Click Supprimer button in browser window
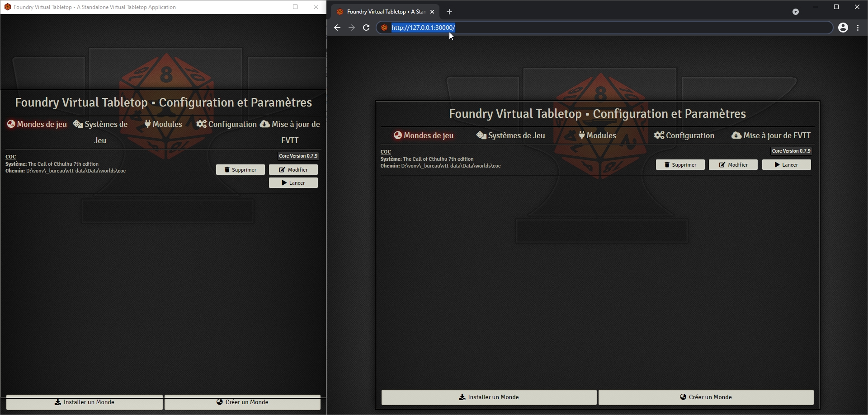Screen dimensions: 868x415 [680, 165]
